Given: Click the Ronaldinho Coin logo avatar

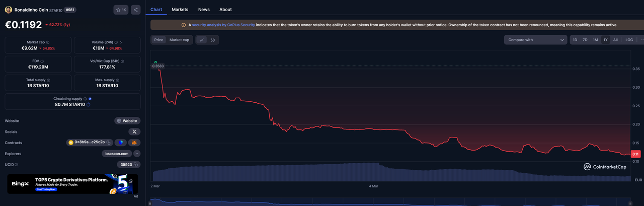Looking at the screenshot, I should (9, 10).
